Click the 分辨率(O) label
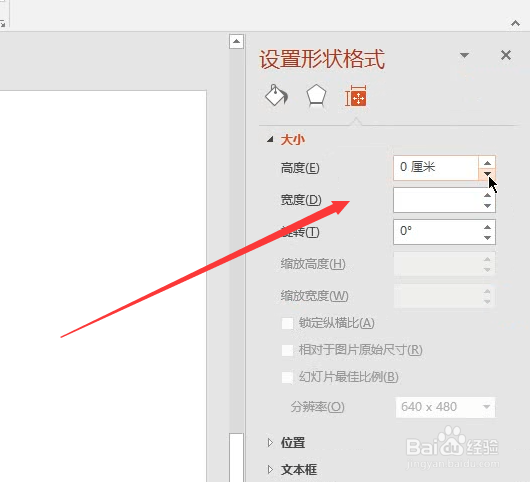The image size is (530, 482). tap(317, 407)
